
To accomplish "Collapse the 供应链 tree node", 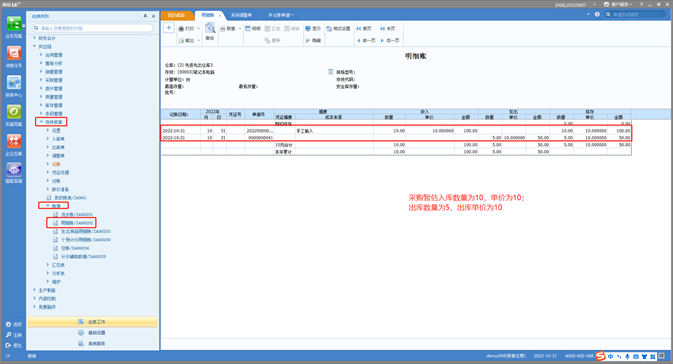I will tap(35, 46).
